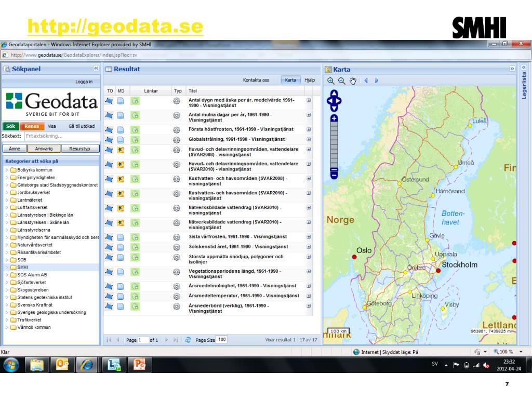
Task: Click green link icon for Vegetationsperiodens längd row
Action: (x=135, y=272)
